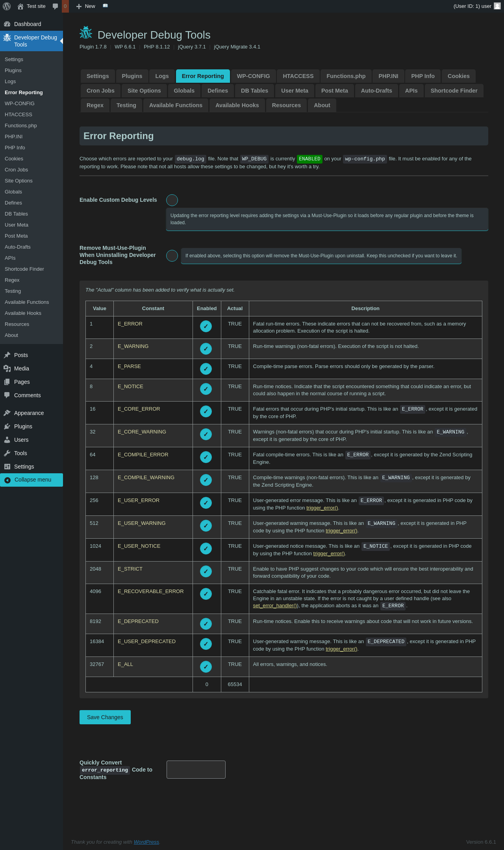The height and width of the screenshot is (850, 504).
Task: Toggle the E_USER_NOTICE enabled checkbox
Action: point(206,549)
